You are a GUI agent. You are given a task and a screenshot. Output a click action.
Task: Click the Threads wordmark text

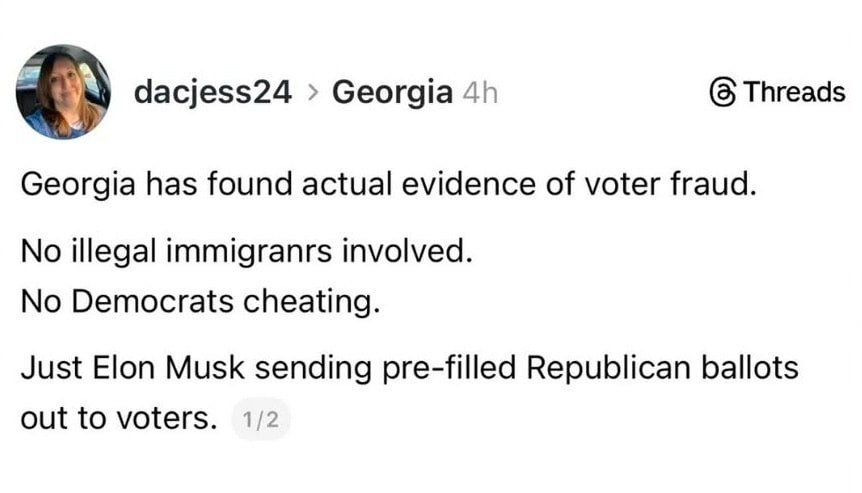pos(794,93)
